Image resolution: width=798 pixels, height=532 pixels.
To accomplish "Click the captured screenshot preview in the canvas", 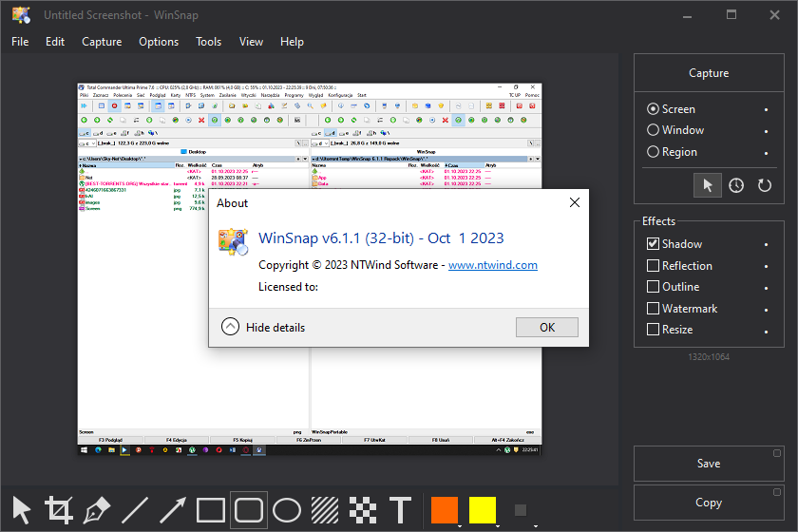I will [x=310, y=269].
